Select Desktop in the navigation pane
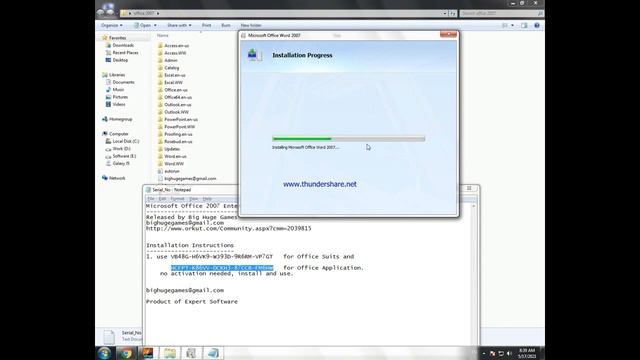The width and height of the screenshot is (640, 360). coord(120,60)
